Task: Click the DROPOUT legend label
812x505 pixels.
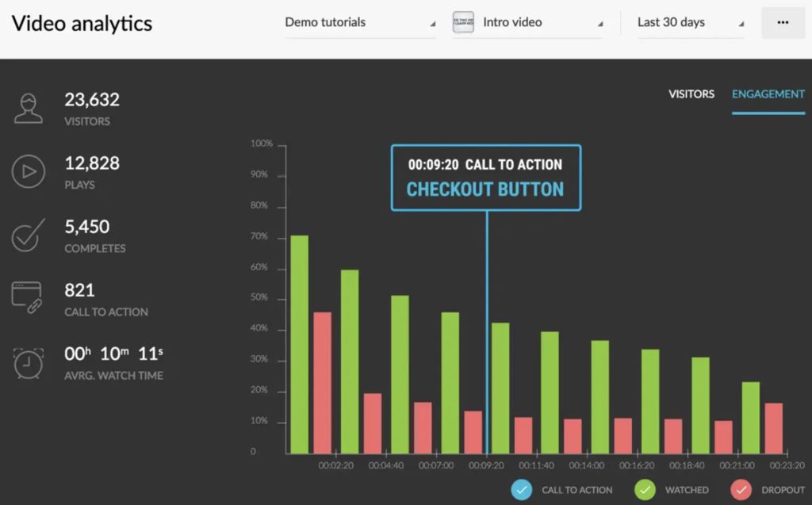Action: coord(783,490)
